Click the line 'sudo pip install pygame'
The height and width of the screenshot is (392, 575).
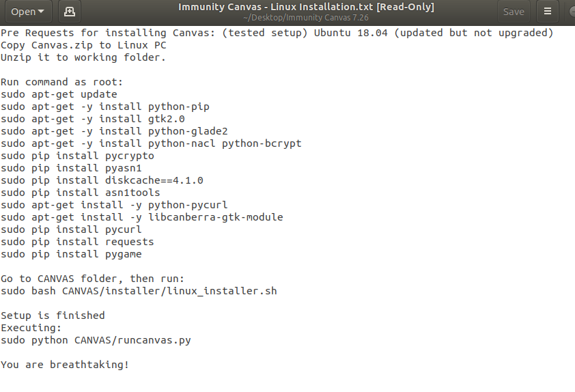71,254
